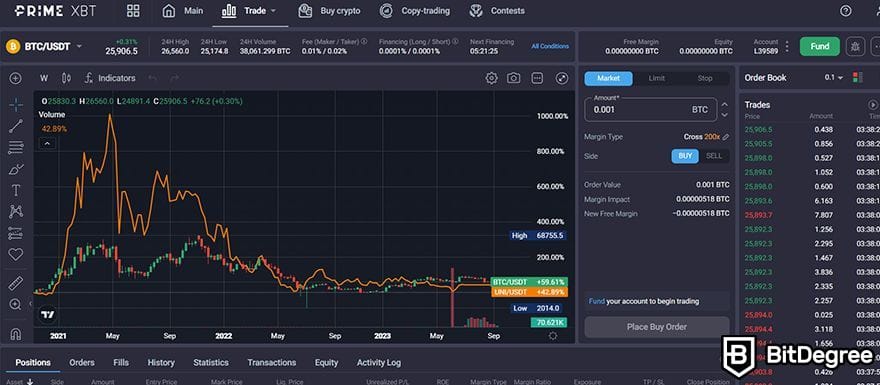Click the TradingView logo on chart
Image resolution: width=880 pixels, height=385 pixels.
(x=48, y=315)
